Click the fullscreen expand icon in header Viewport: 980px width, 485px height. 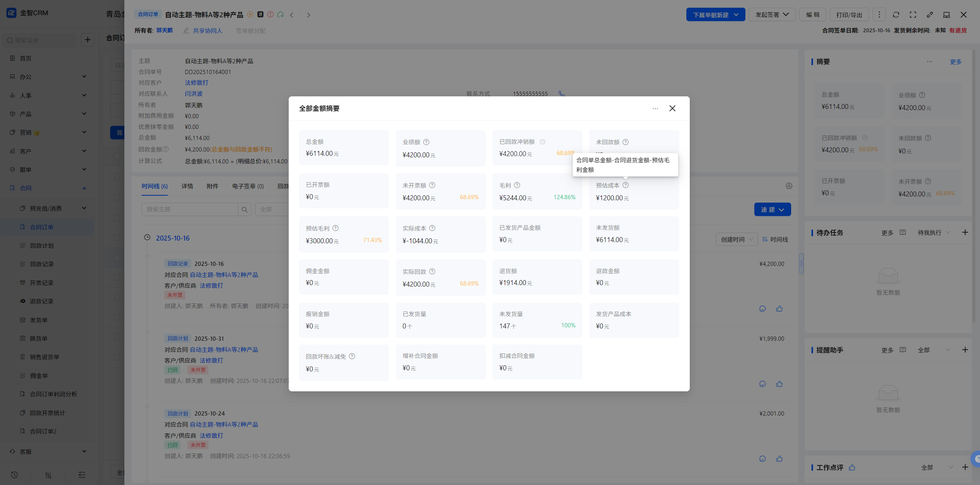(913, 15)
